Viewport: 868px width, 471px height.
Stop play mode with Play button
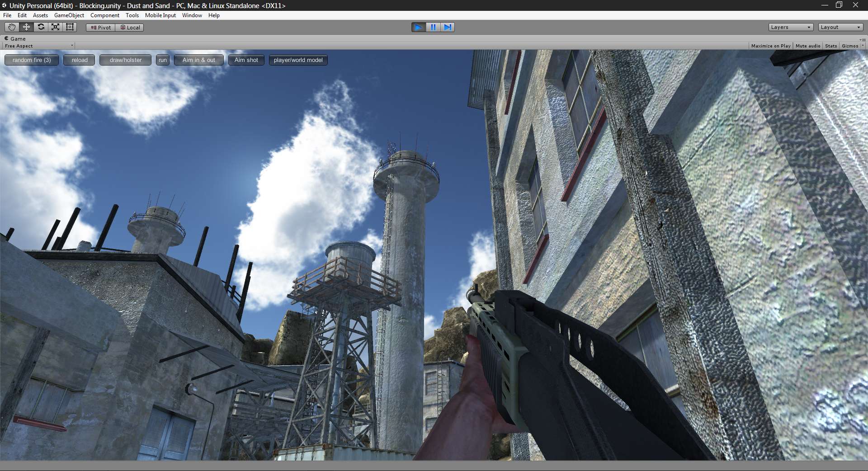click(x=419, y=27)
